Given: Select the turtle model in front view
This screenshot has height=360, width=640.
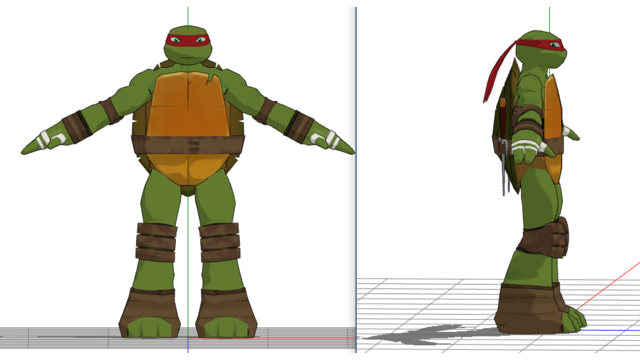Looking at the screenshot, I should coord(188,182).
